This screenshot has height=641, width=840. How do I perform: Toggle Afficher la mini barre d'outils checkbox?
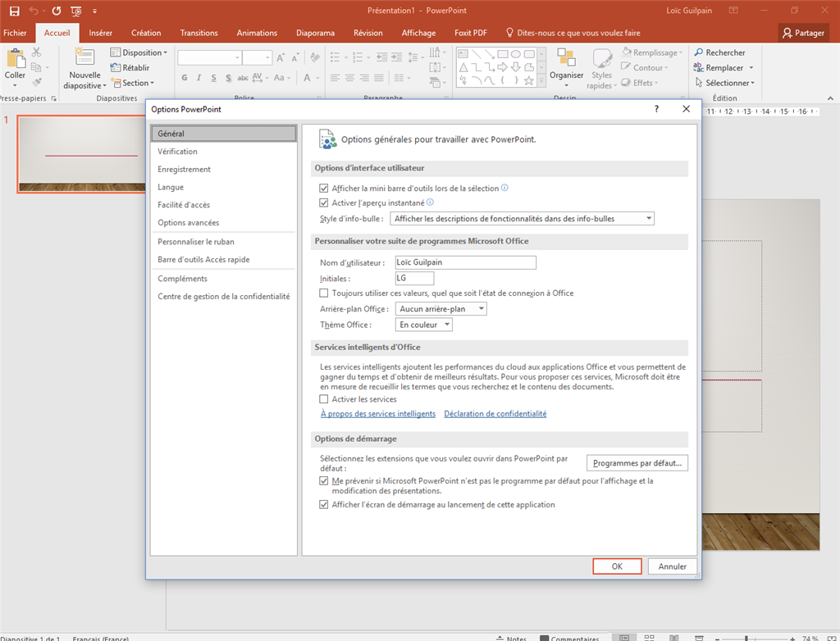tap(323, 188)
